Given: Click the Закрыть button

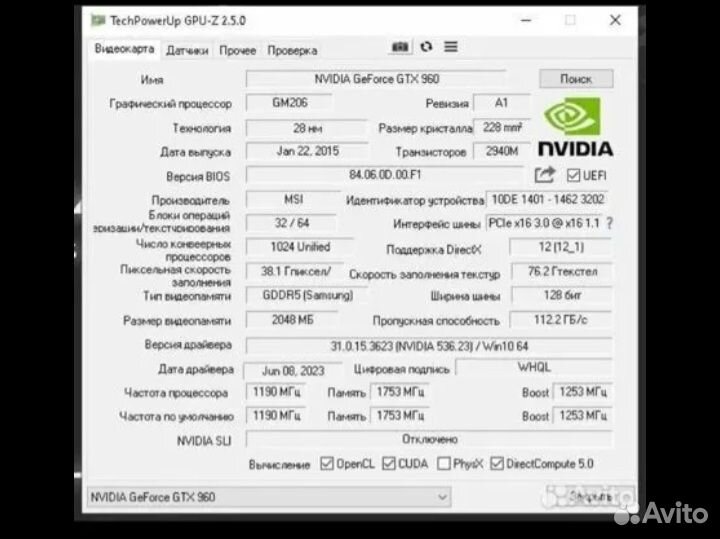Looking at the screenshot, I should click(x=590, y=496).
